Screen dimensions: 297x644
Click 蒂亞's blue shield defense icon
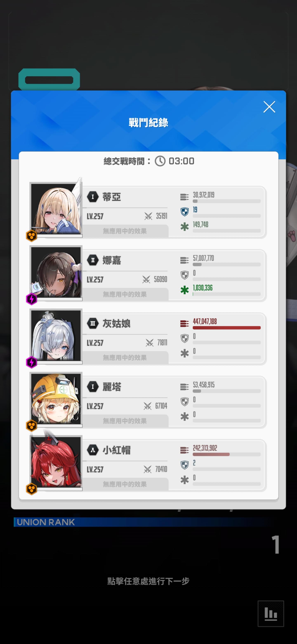coord(185,212)
